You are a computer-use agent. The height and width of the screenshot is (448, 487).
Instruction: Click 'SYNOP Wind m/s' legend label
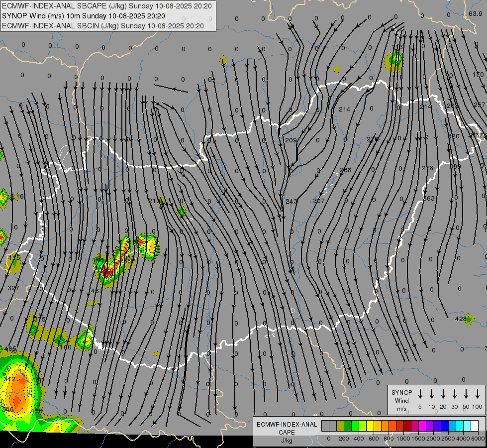(x=401, y=400)
